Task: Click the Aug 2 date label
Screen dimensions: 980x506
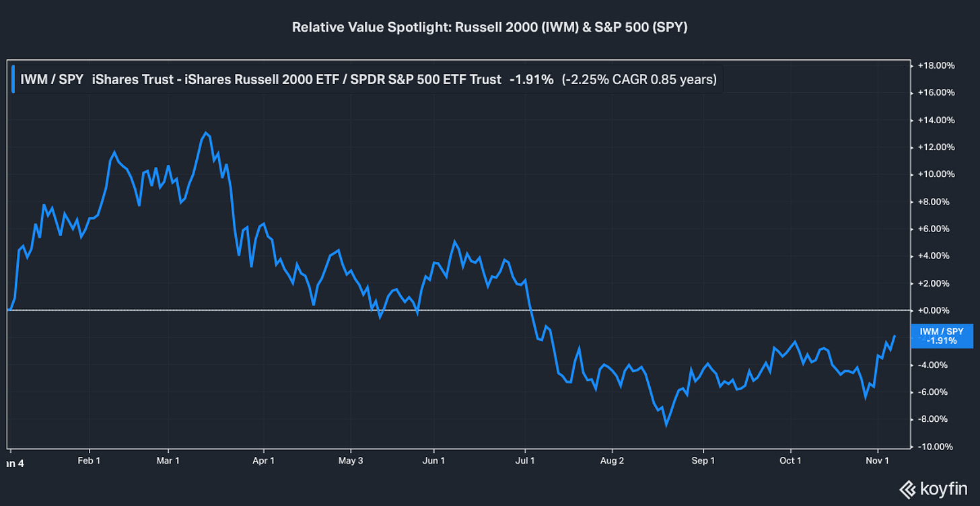Action: point(612,461)
